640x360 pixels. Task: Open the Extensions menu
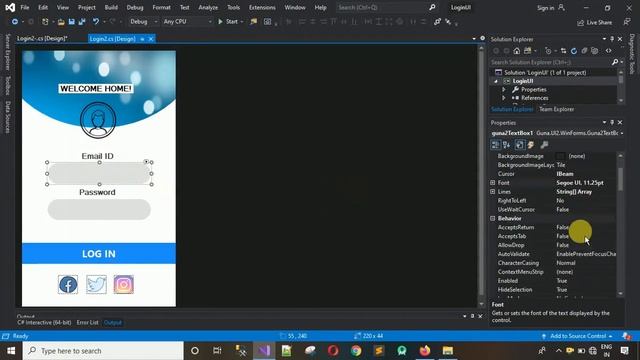262,7
